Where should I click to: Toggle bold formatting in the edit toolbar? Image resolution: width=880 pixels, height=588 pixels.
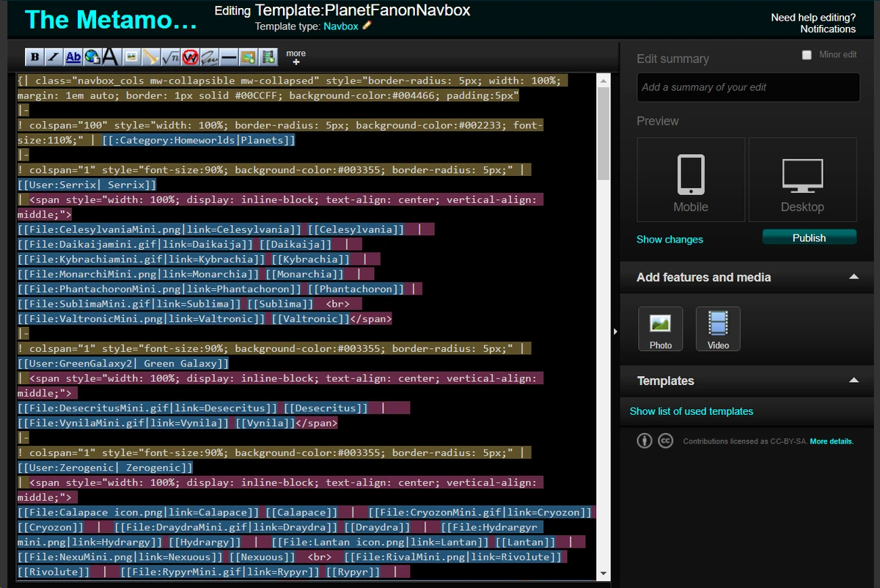pos(35,56)
